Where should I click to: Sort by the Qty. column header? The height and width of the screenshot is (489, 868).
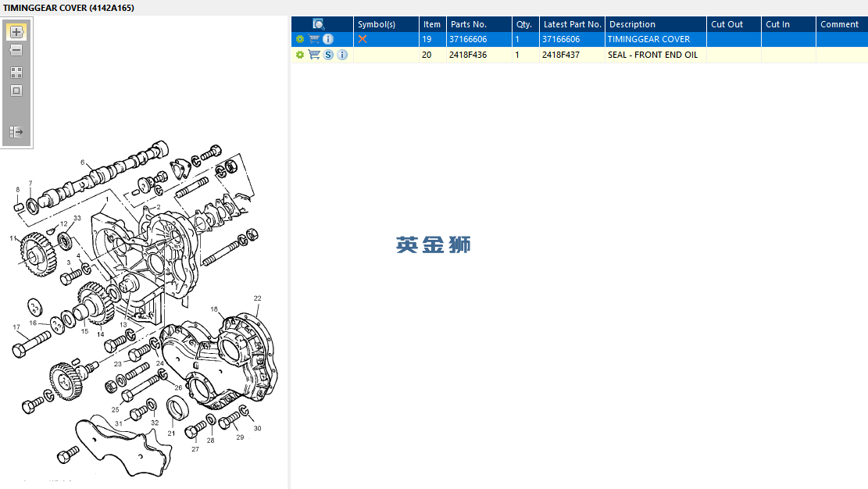click(525, 24)
